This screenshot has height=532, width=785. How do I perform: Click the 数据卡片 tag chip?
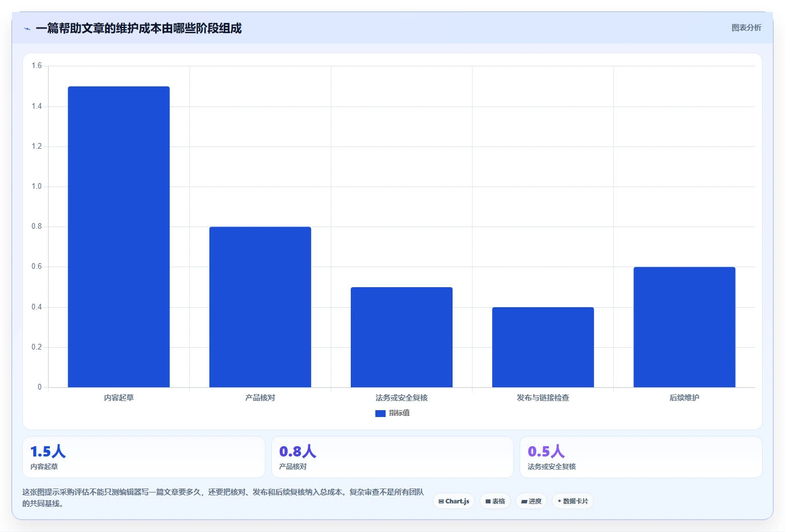pyautogui.click(x=573, y=501)
